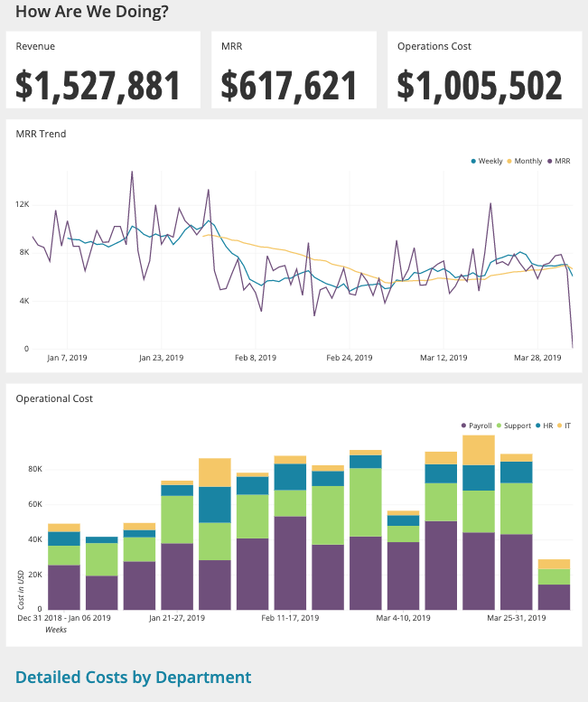Screen dimensions: 588x702
Task: Toggle the Monthly series in MRR Trend legend
Action: point(525,161)
